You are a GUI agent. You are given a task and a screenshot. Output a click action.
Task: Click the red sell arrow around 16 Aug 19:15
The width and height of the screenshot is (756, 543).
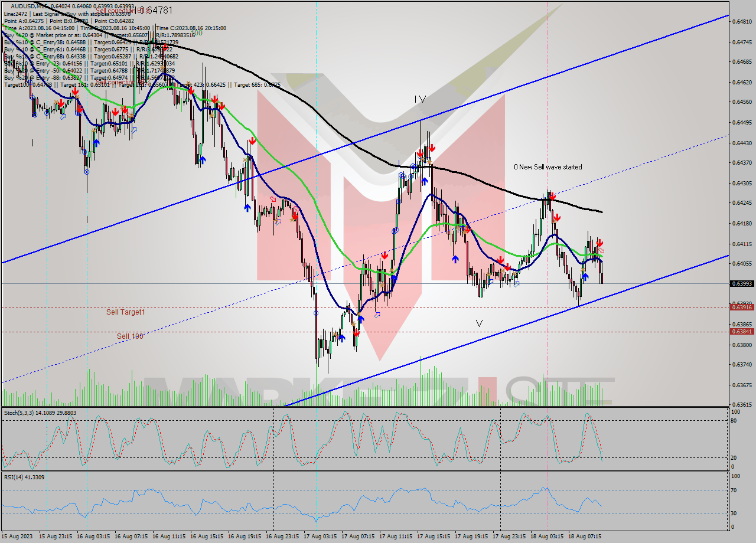(x=253, y=140)
